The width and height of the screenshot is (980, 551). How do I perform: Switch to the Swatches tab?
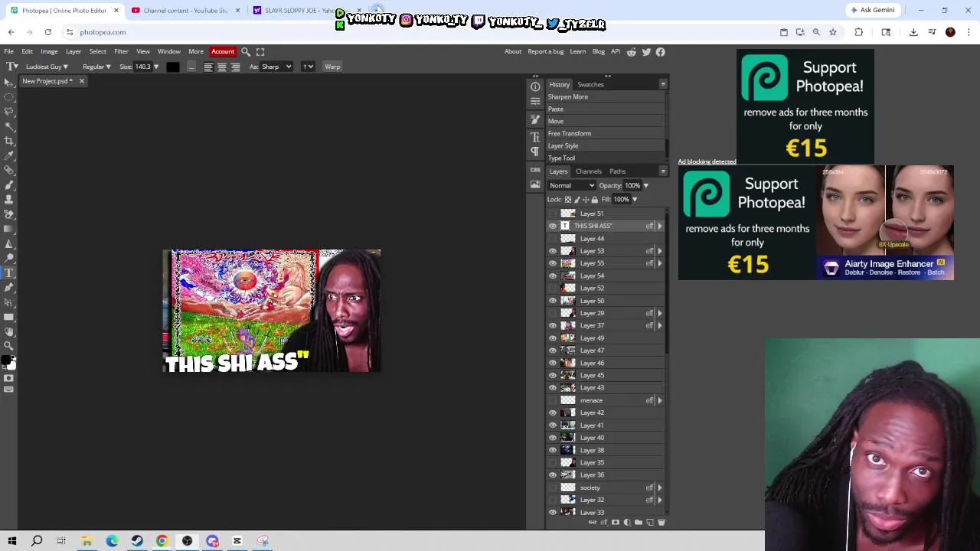click(590, 84)
